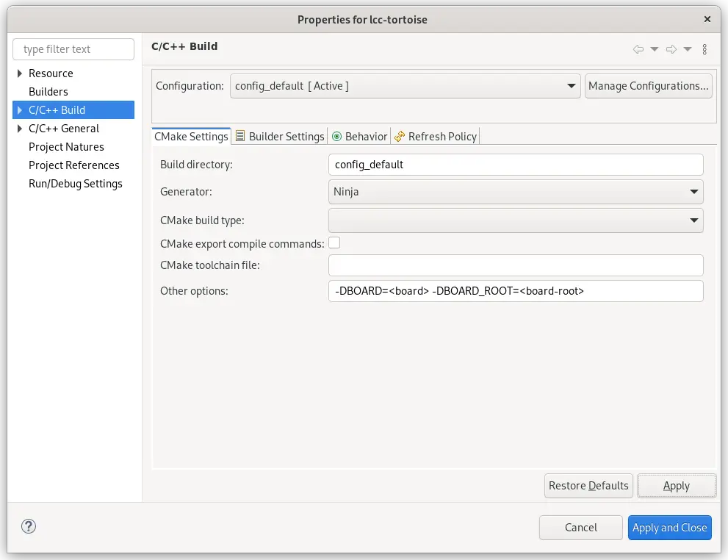Click the forward navigation arrow icon
Screen dimensions: 728x560
671,49
